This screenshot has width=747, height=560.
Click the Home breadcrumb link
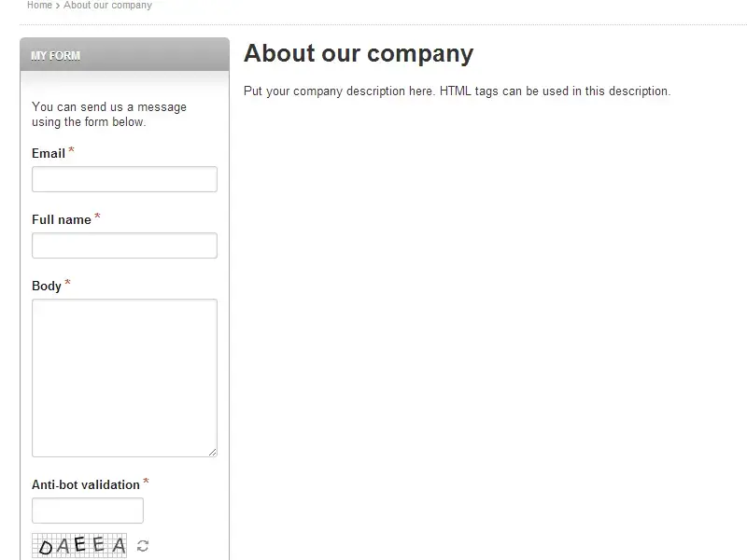click(x=39, y=5)
